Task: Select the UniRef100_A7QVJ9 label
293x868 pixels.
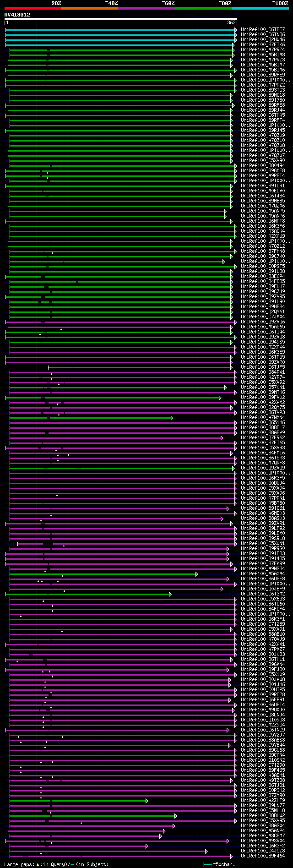Action: pyautogui.click(x=263, y=639)
